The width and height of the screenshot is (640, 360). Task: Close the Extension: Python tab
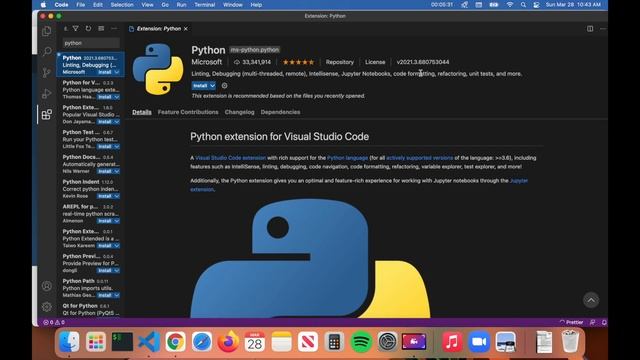[186, 29]
